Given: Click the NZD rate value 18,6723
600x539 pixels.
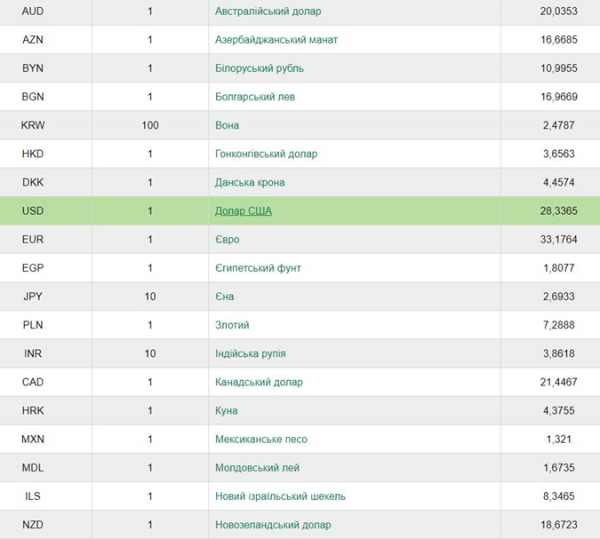Looking at the screenshot, I should [559, 525].
